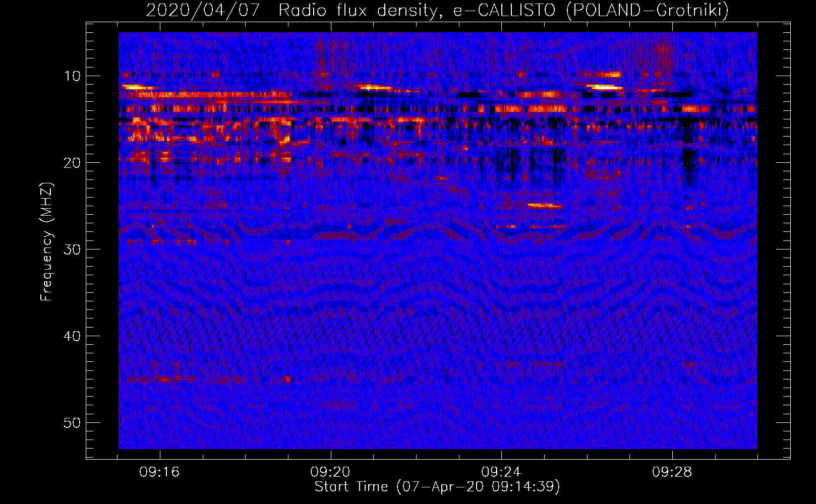Click the "Start Time (07-Apr-20 09:14:39)" label

pos(437,487)
